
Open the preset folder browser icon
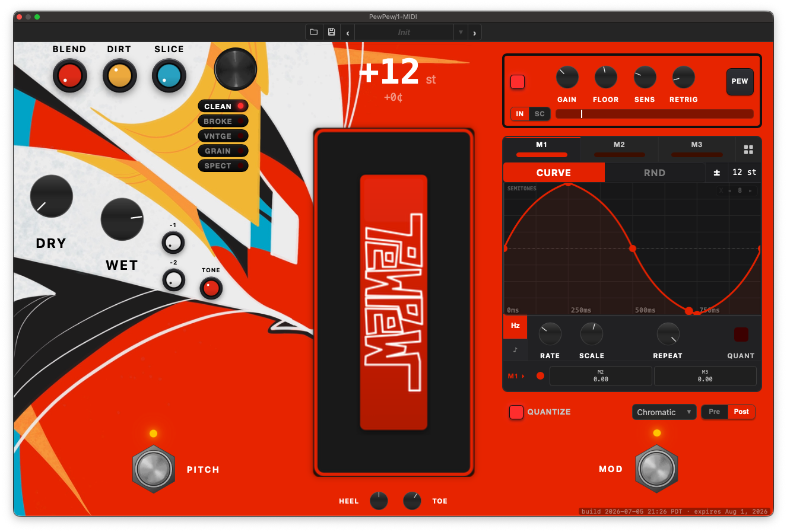click(314, 32)
